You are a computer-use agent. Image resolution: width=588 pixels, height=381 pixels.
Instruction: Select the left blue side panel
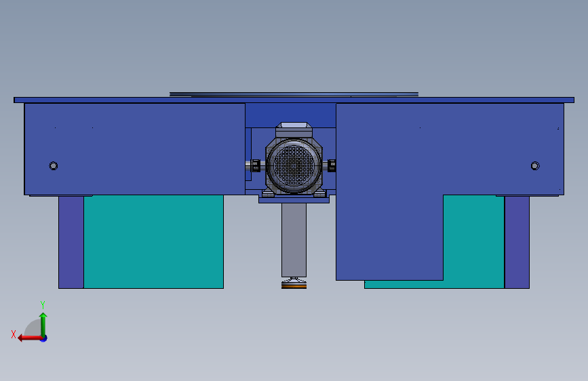(135, 149)
